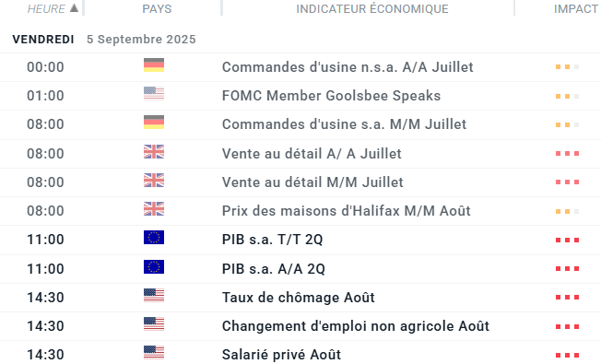This screenshot has height=364, width=601.
Task: Select the 11:00 PIB s.a. T/T row time
Action: pyautogui.click(x=45, y=240)
